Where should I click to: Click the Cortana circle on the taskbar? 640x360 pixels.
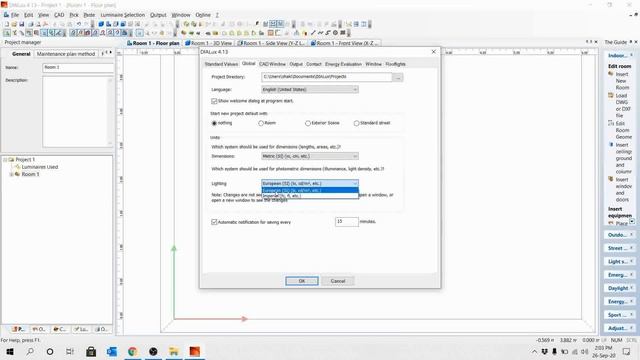coord(50,351)
